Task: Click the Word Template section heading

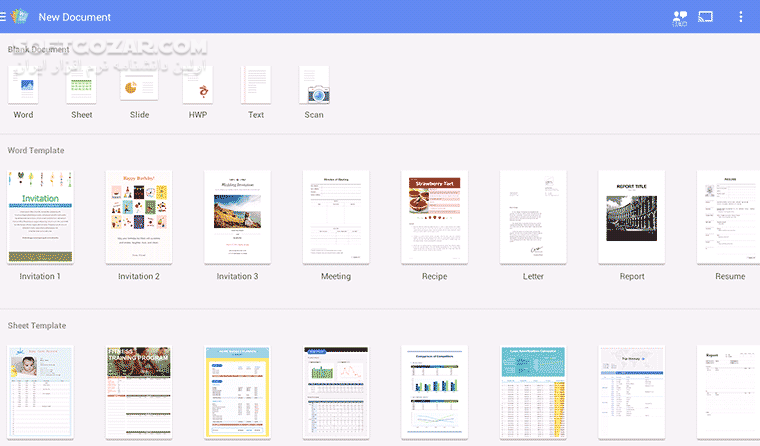Action: pyautogui.click(x=36, y=150)
